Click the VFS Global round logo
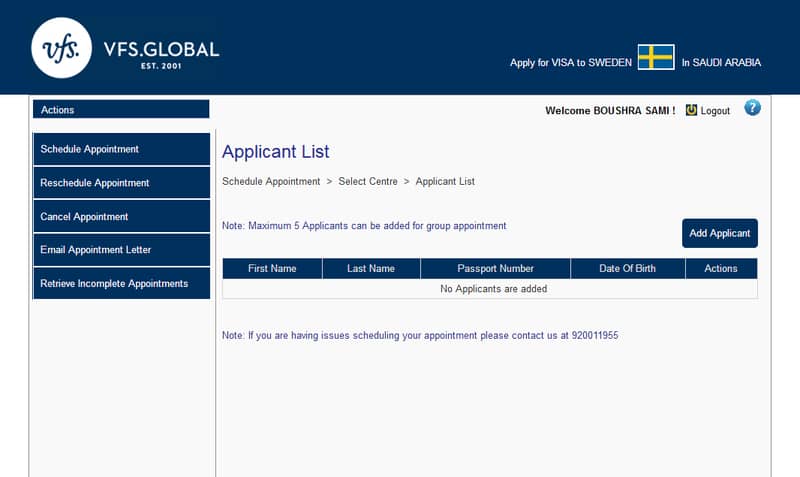This screenshot has height=477, width=800. (61, 48)
